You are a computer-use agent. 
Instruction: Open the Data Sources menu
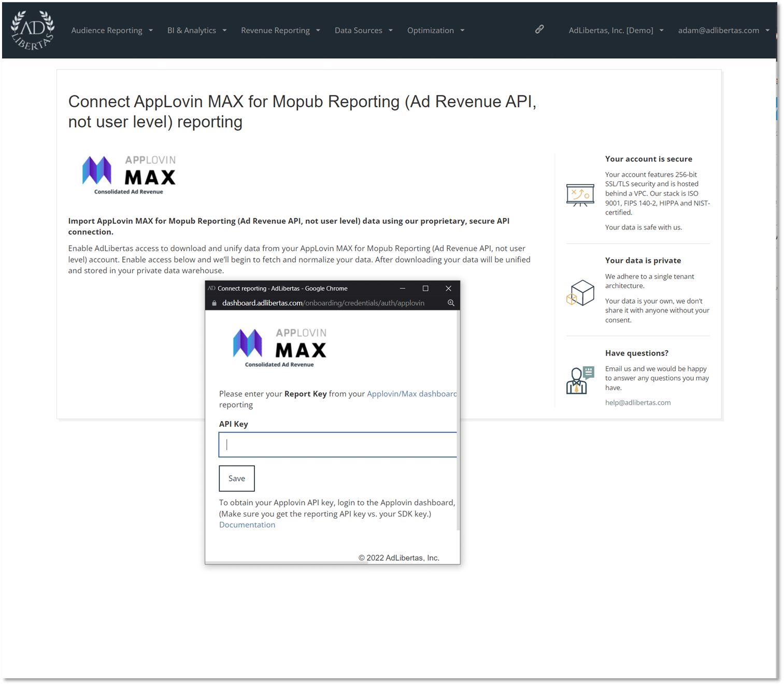[364, 31]
